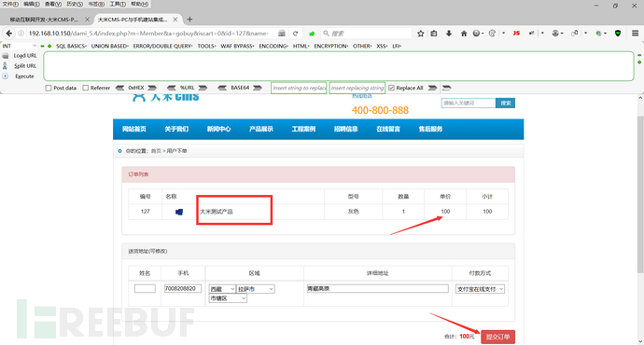
Task: Uncheck the Replace All checkbox
Action: click(x=391, y=88)
